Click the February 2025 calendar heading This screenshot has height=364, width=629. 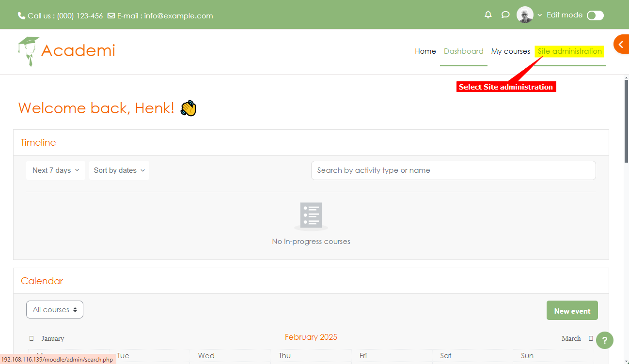[x=311, y=337]
